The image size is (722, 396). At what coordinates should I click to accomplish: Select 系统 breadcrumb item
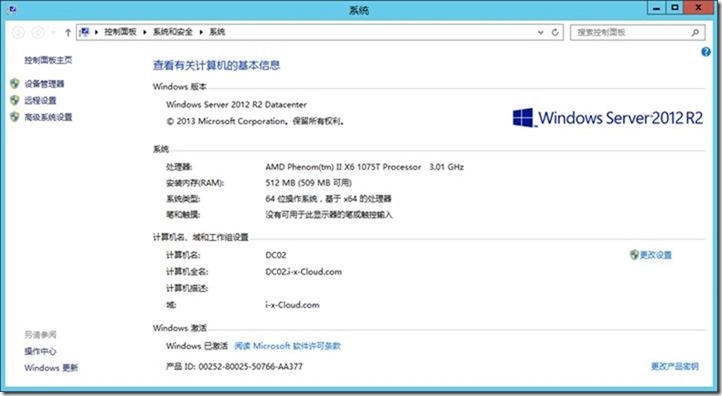[217, 32]
